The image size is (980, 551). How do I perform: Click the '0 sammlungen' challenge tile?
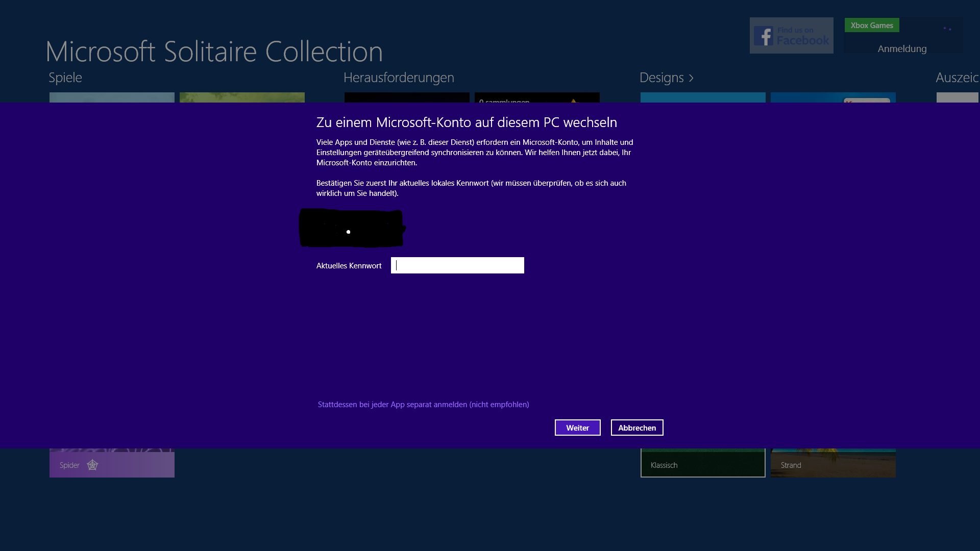(536, 97)
